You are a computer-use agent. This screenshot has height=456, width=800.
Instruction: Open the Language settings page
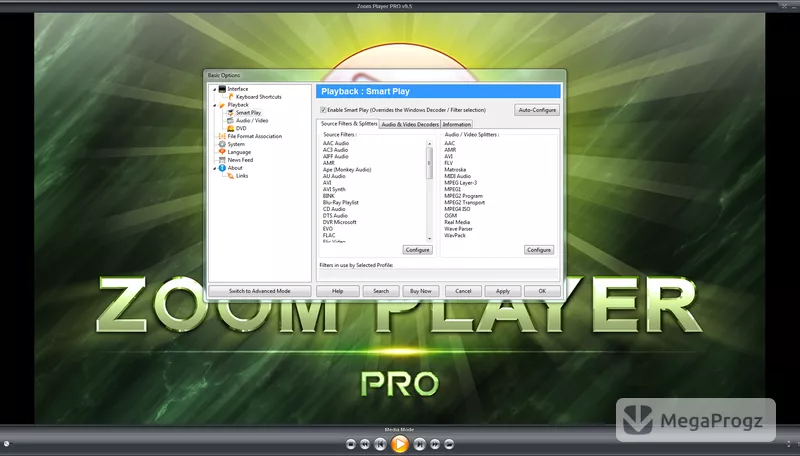point(239,152)
